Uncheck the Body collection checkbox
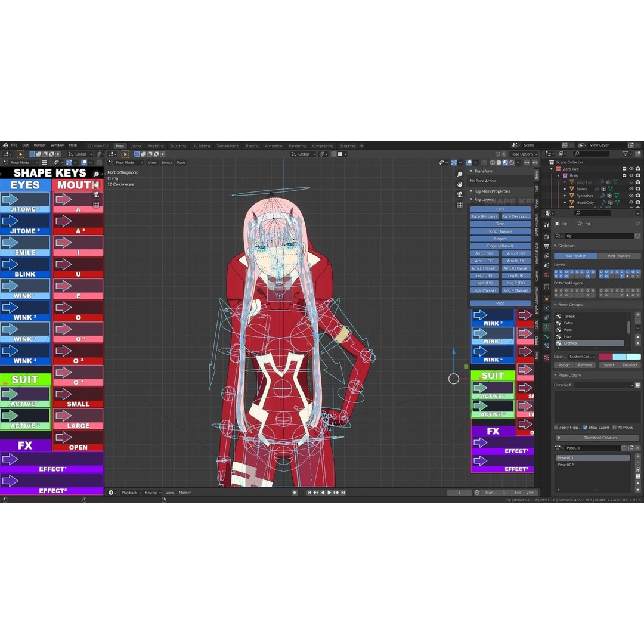This screenshot has width=644, height=644. point(625,175)
